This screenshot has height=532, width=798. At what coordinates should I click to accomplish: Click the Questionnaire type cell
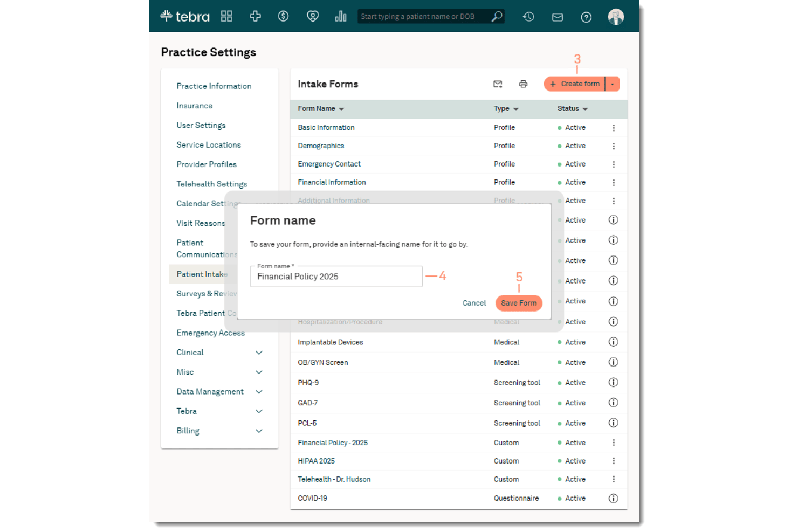pyautogui.click(x=516, y=498)
